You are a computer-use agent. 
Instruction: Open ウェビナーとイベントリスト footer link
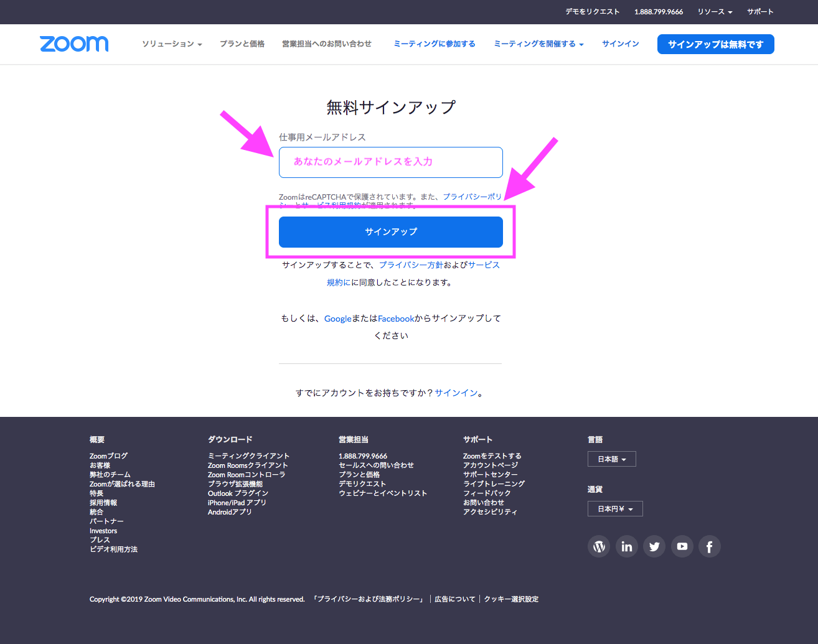click(383, 493)
